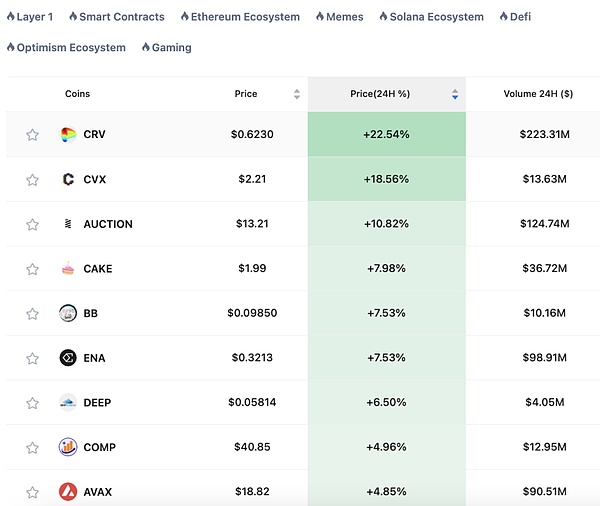This screenshot has width=600, height=506.
Task: Sort by Price column arrows
Action: click(297, 94)
